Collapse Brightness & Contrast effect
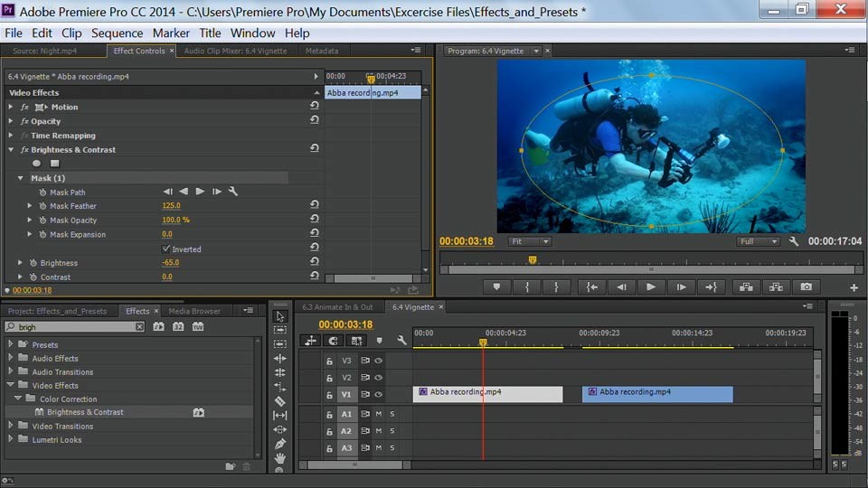 pos(11,149)
